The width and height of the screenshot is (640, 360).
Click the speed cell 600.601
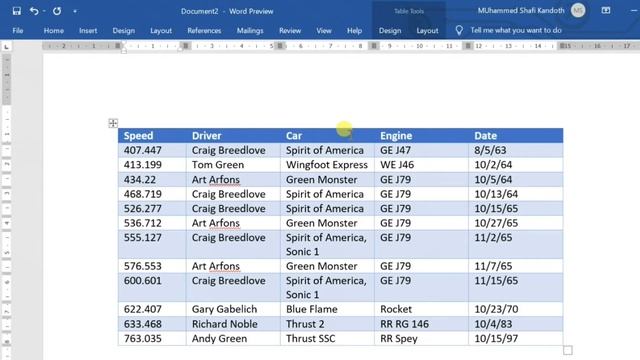pyautogui.click(x=152, y=287)
